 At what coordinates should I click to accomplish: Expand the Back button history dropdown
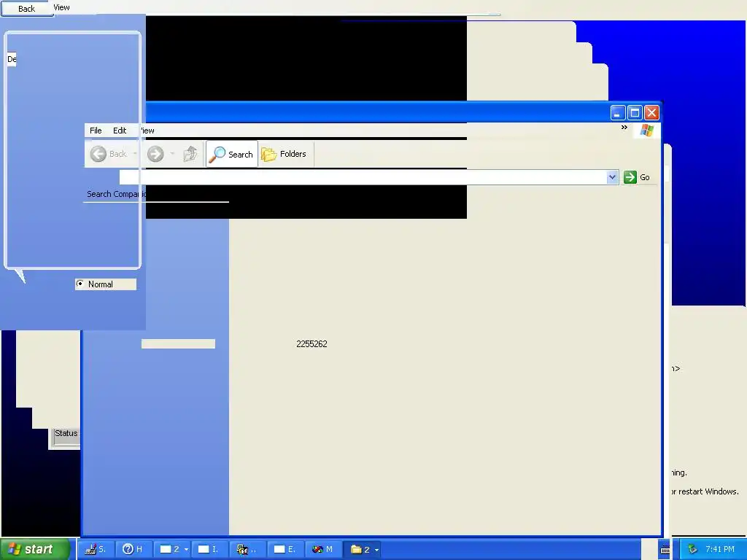pyautogui.click(x=135, y=154)
